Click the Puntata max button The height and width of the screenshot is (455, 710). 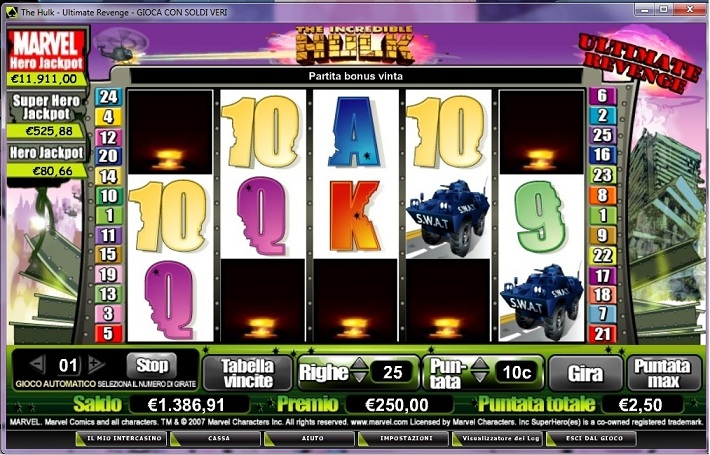pos(663,374)
